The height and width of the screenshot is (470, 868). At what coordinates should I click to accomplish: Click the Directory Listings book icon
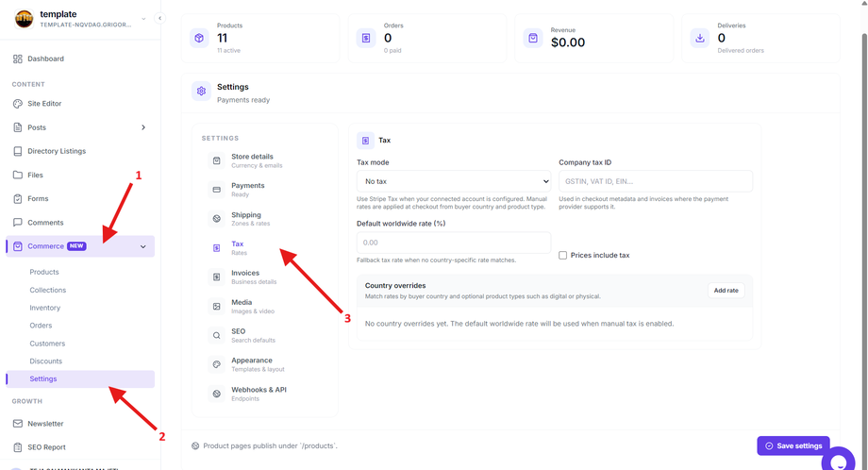[x=18, y=151]
